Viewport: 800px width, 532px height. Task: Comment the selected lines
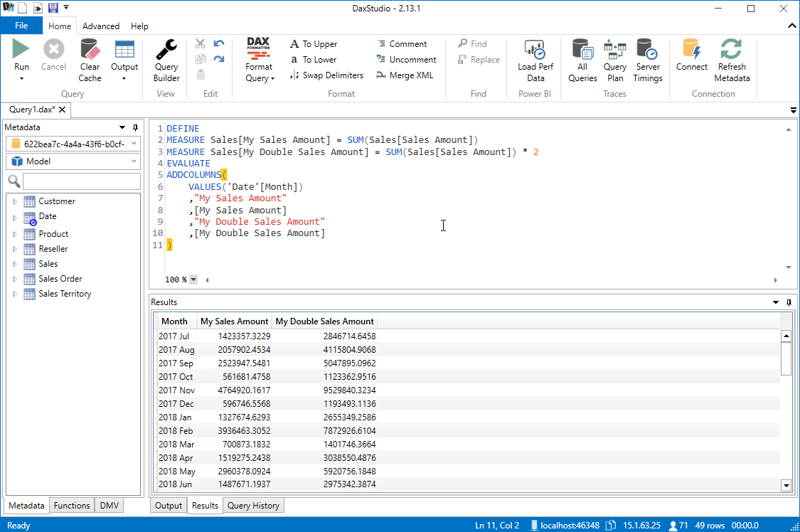(x=402, y=44)
